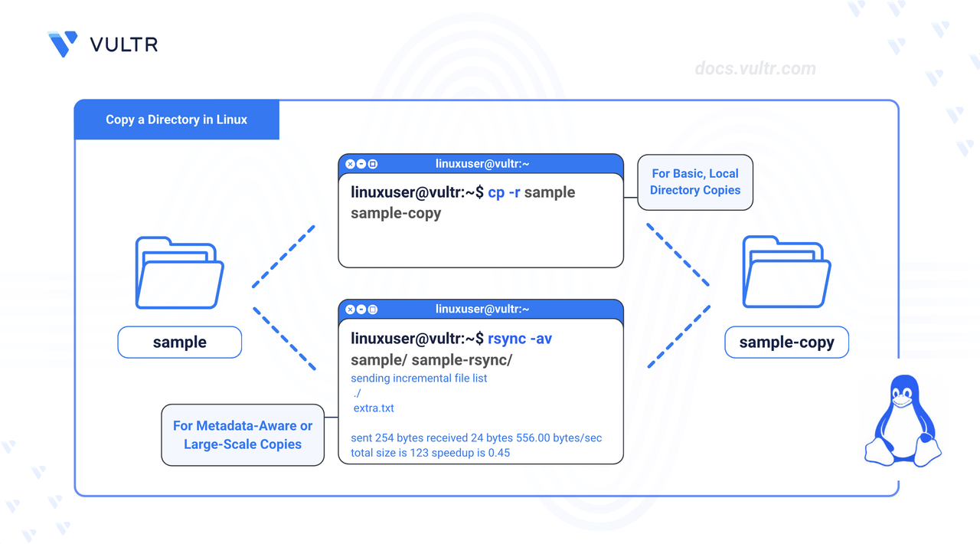The image size is (980, 544).
Task: Maximize the rsync terminal window
Action: click(373, 310)
